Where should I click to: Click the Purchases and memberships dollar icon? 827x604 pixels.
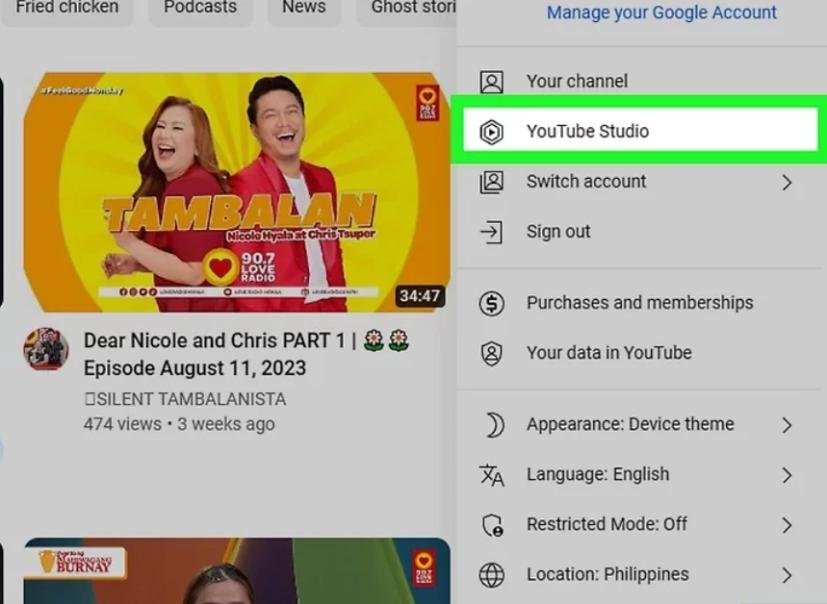(491, 303)
